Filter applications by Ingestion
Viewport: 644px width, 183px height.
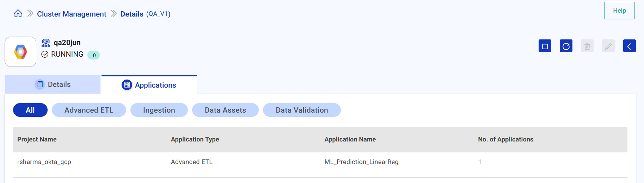coord(159,110)
